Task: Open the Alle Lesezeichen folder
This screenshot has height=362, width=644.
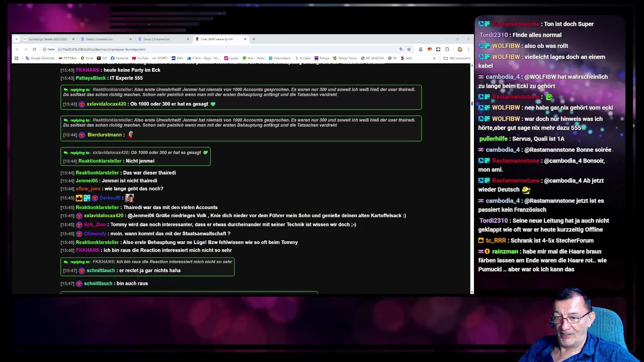Action: tap(457, 58)
